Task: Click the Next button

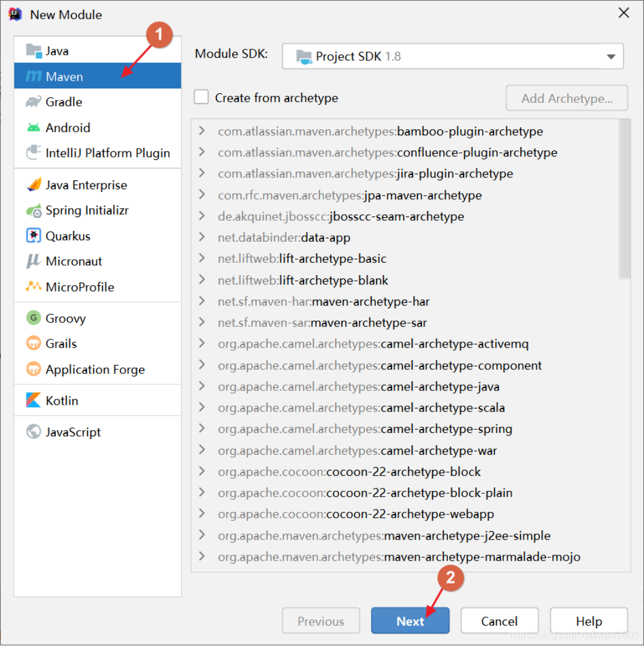Action: [x=410, y=621]
